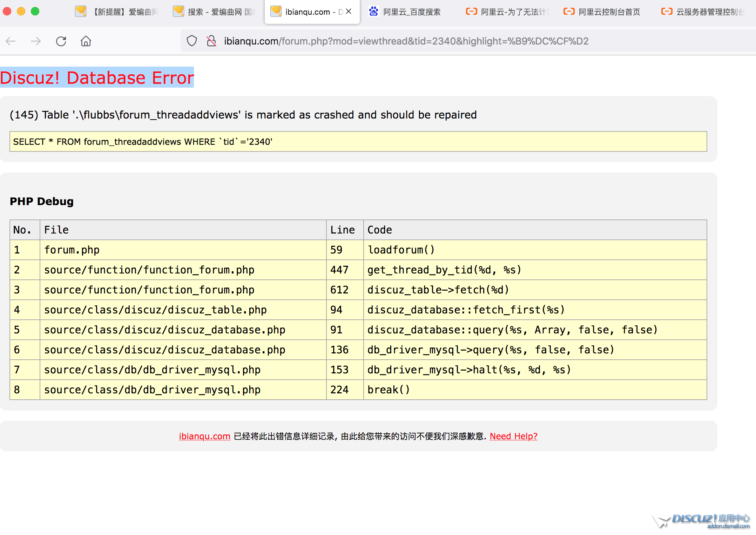The width and height of the screenshot is (756, 535).
Task: Open the tracking protection shield
Action: (192, 41)
